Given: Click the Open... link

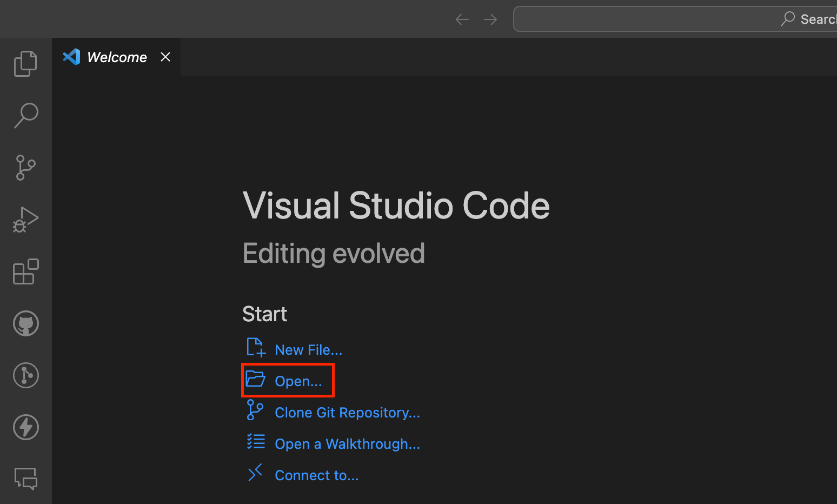Looking at the screenshot, I should [x=298, y=381].
